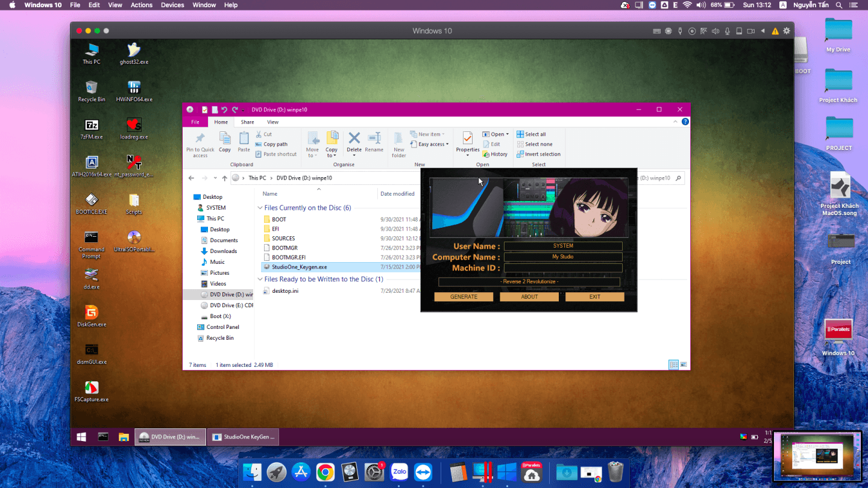Open the ribbon Open dropdown
This screenshot has width=868, height=488.
(x=495, y=134)
